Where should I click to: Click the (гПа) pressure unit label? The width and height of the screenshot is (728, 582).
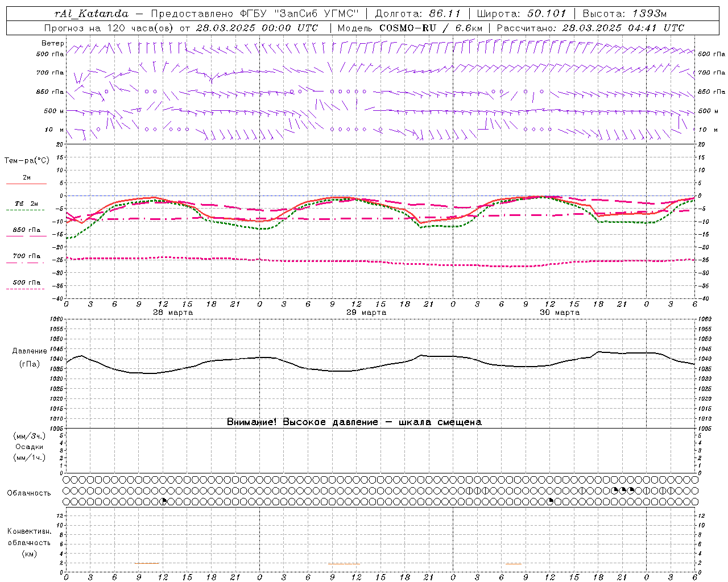point(30,364)
